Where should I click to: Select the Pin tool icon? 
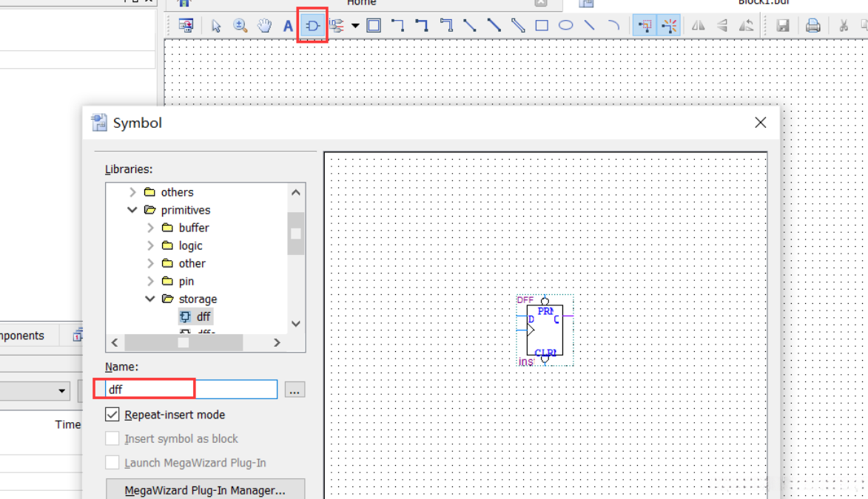pyautogui.click(x=337, y=25)
